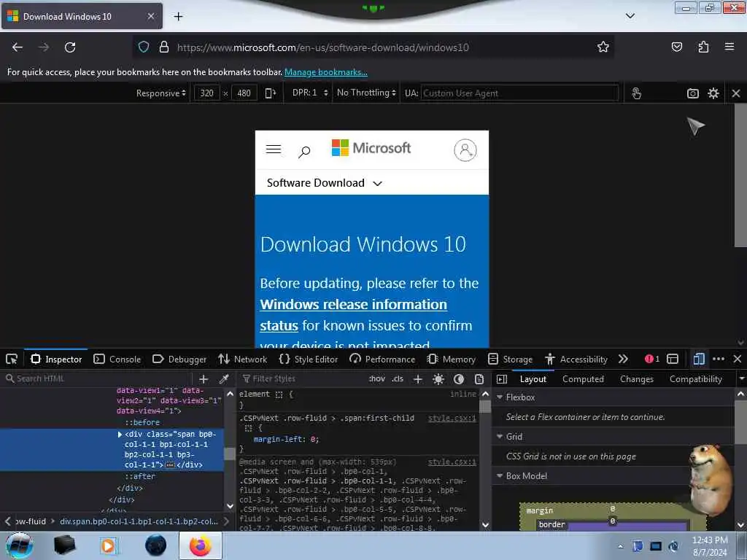Image resolution: width=747 pixels, height=560 pixels.
Task: Open Responsive Design Mode settings gear
Action: click(x=713, y=93)
